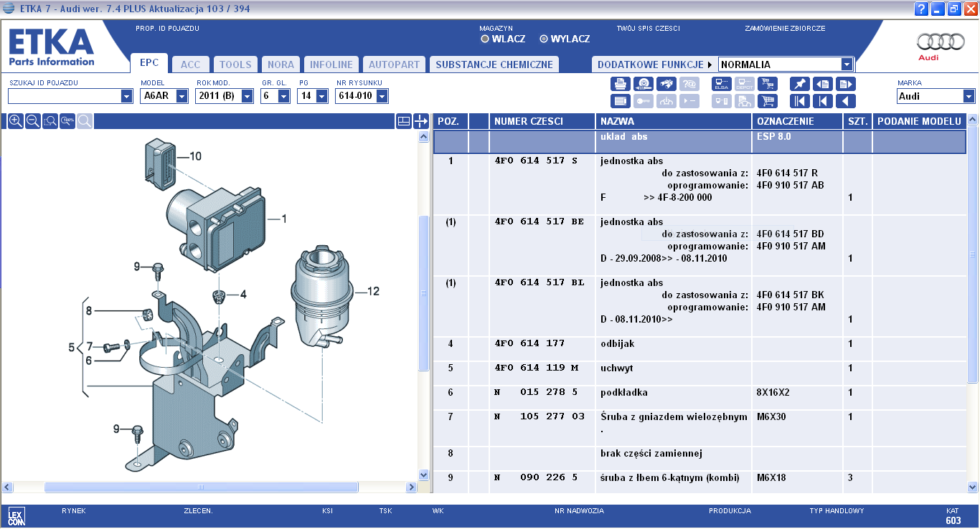The image size is (980, 529).
Task: Select the WYLACZ magazyn radio button
Action: coord(544,39)
